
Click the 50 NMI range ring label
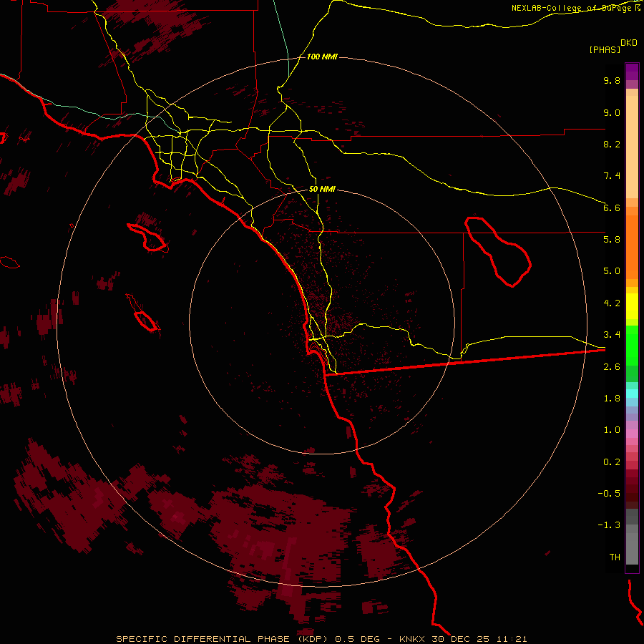pos(322,189)
